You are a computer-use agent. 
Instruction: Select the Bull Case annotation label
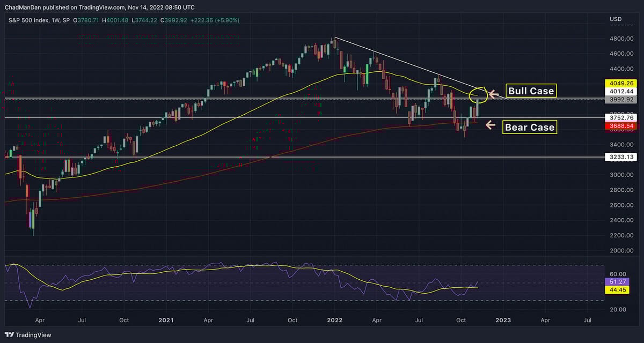pos(531,91)
